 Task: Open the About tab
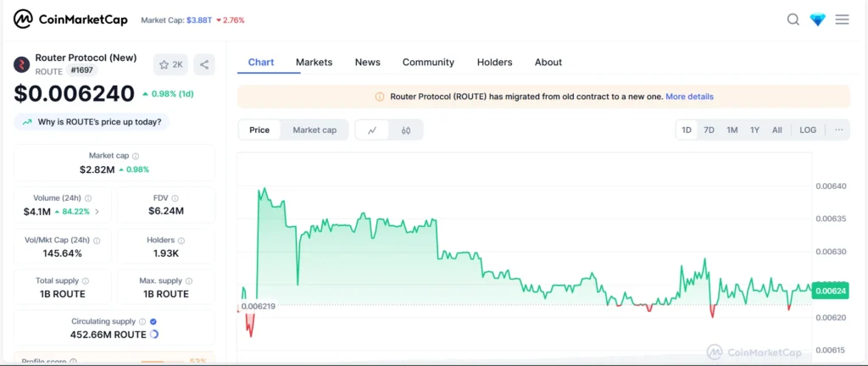(x=548, y=63)
